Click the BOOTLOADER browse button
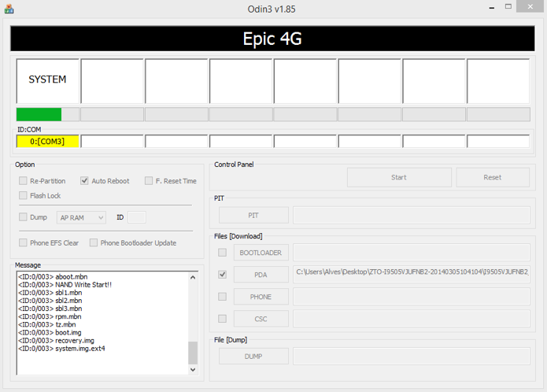 [x=261, y=253]
